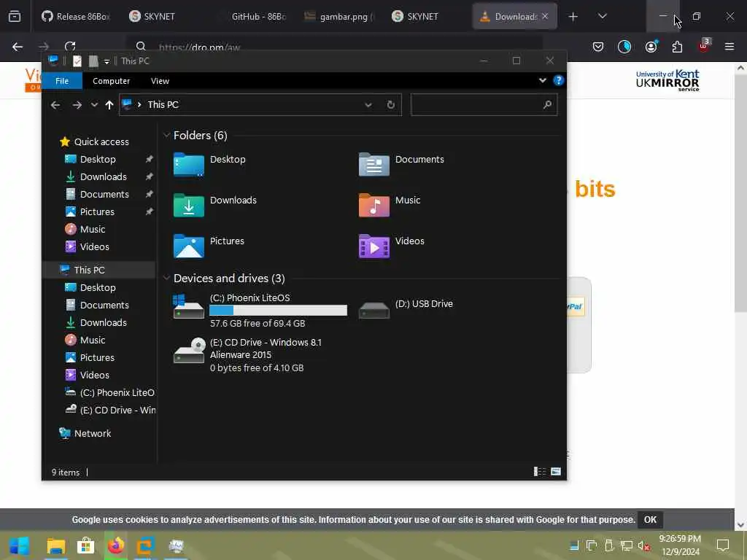Switch to the Release 86Box tab
This screenshot has height=560, width=747.
click(x=76, y=16)
